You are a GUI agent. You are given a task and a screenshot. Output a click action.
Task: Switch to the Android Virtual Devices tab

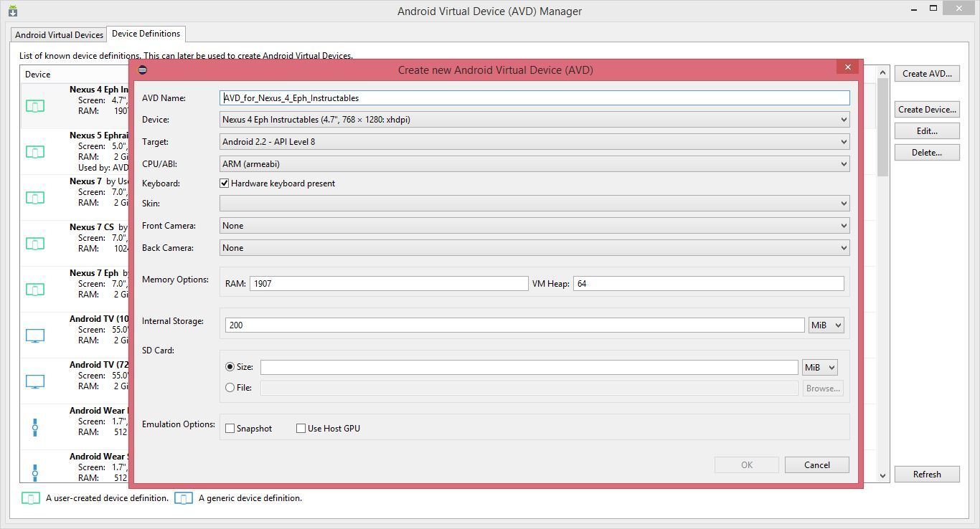(58, 34)
